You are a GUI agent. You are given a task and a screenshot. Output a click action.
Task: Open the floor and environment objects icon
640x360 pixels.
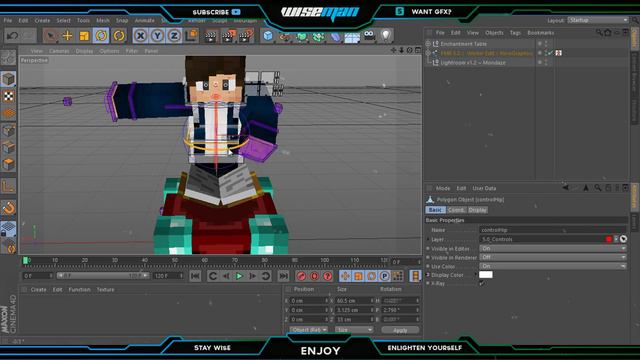click(352, 37)
